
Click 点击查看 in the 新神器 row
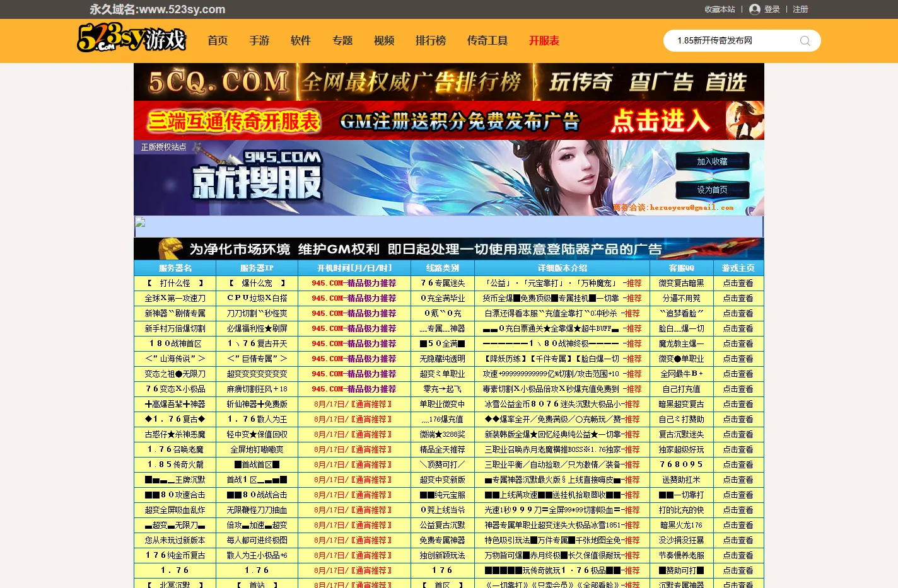738,313
